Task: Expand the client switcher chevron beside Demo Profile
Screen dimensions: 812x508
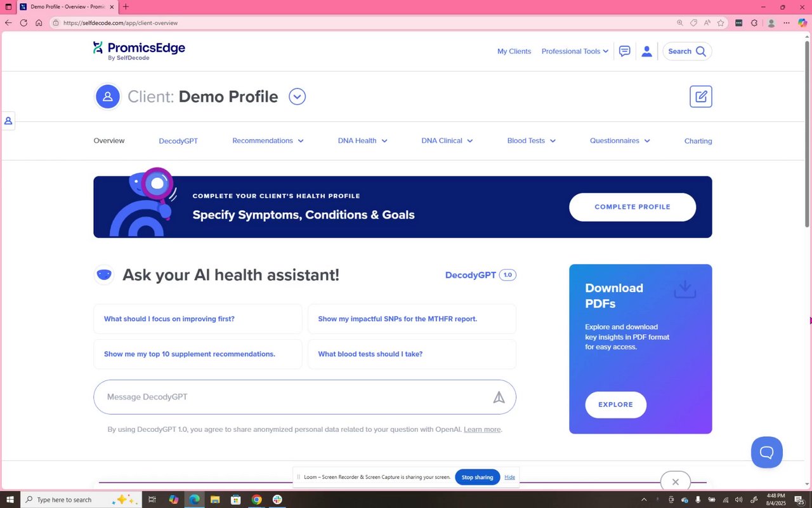Action: pyautogui.click(x=297, y=97)
